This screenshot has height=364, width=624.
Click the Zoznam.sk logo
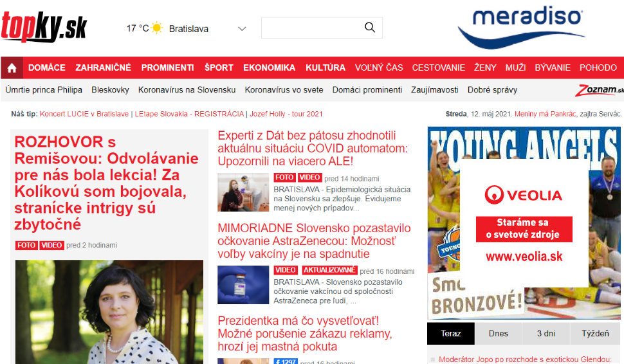coord(599,90)
